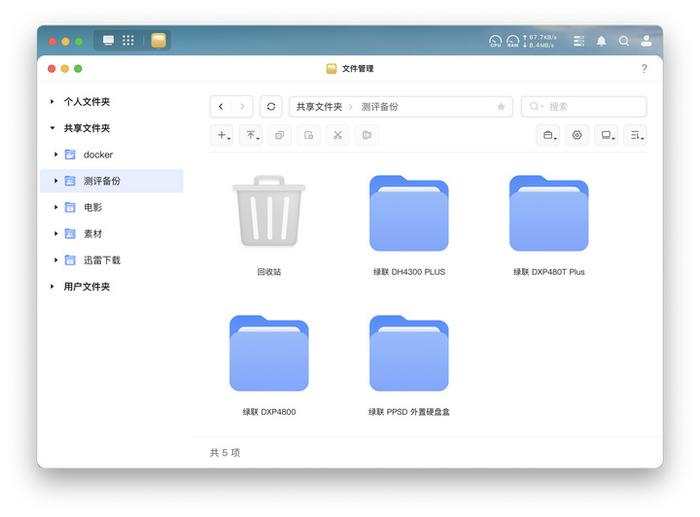Click the copy toolbar icon
The height and width of the screenshot is (517, 700).
click(x=280, y=135)
